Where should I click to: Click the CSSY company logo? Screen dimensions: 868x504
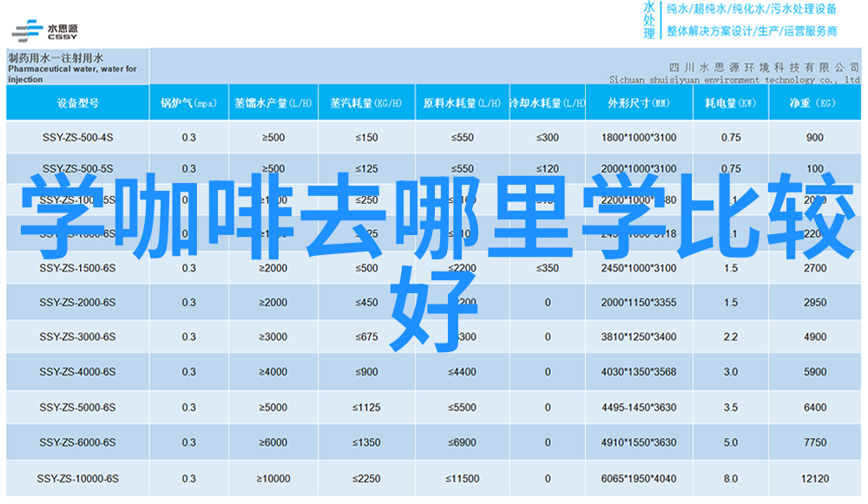pyautogui.click(x=45, y=31)
